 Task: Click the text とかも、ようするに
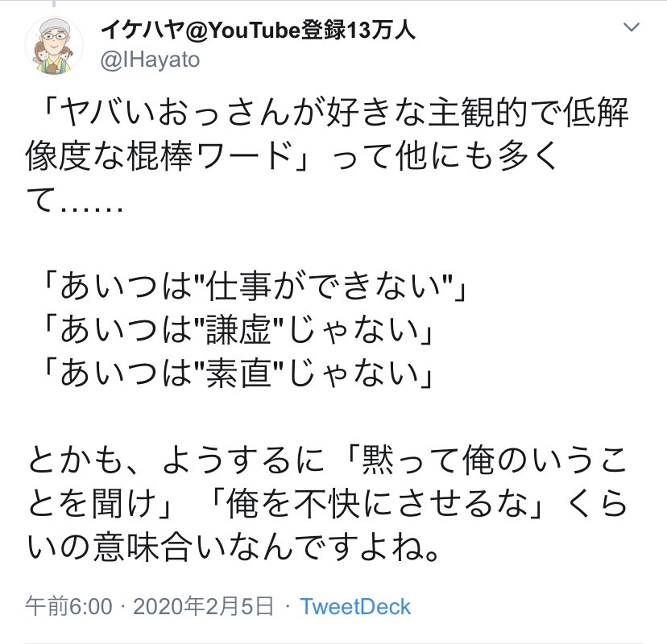tap(176, 460)
